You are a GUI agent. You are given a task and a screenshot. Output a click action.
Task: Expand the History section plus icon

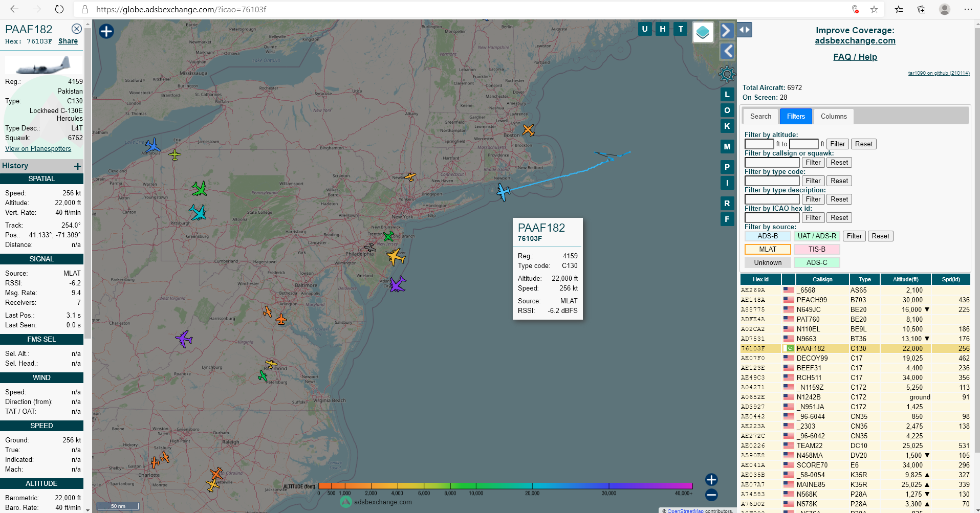(78, 166)
